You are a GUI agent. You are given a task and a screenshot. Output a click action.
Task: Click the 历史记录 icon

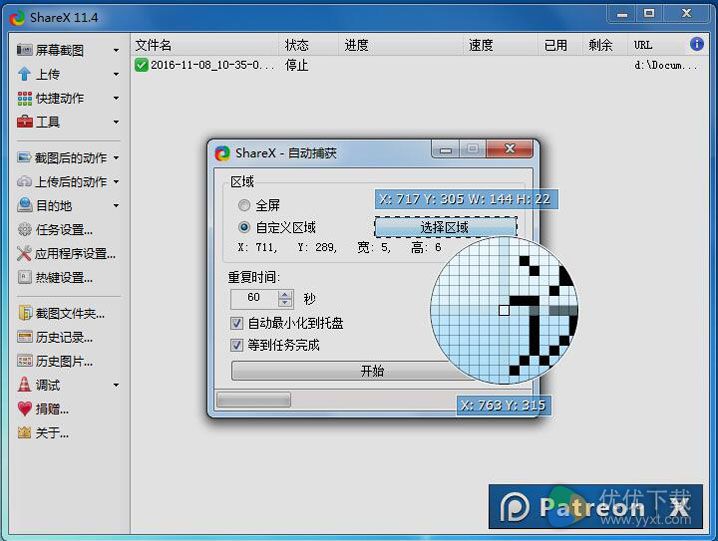click(x=25, y=337)
